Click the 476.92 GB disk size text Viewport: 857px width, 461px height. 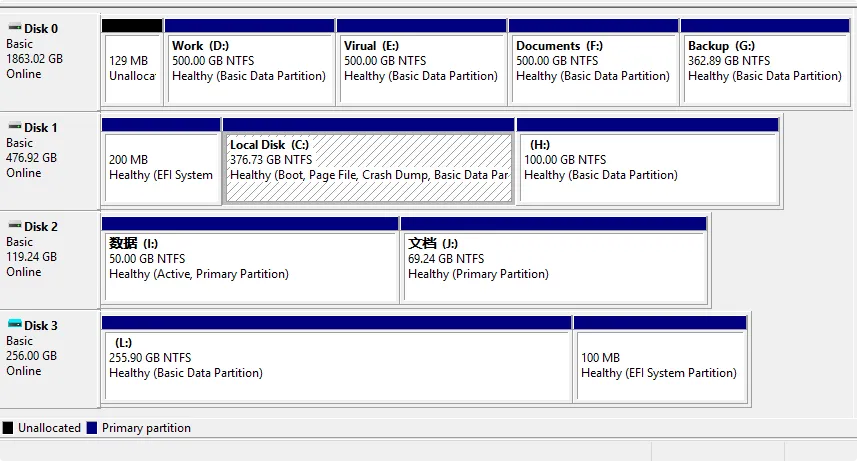(31, 157)
